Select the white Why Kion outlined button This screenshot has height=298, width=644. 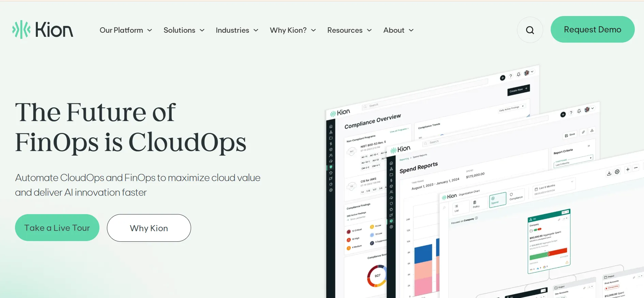(149, 228)
